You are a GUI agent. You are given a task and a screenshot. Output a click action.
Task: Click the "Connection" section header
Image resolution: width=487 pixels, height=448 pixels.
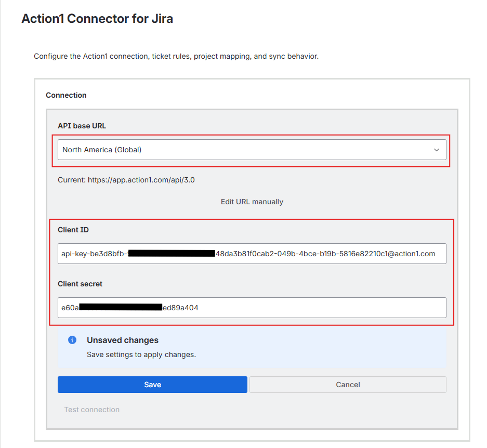tap(66, 95)
